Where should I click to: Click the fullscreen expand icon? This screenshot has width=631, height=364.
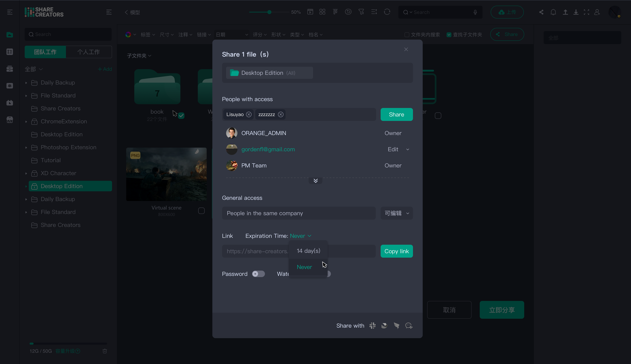[x=586, y=12]
